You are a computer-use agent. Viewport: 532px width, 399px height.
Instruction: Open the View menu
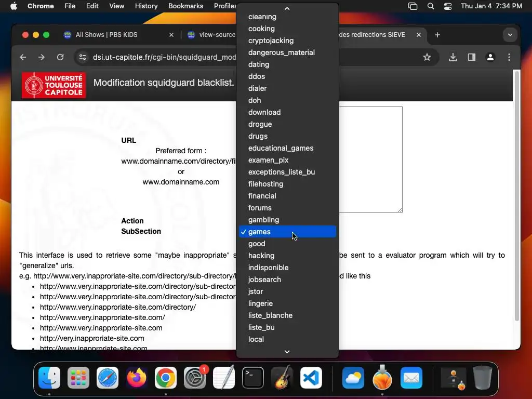coord(117,6)
